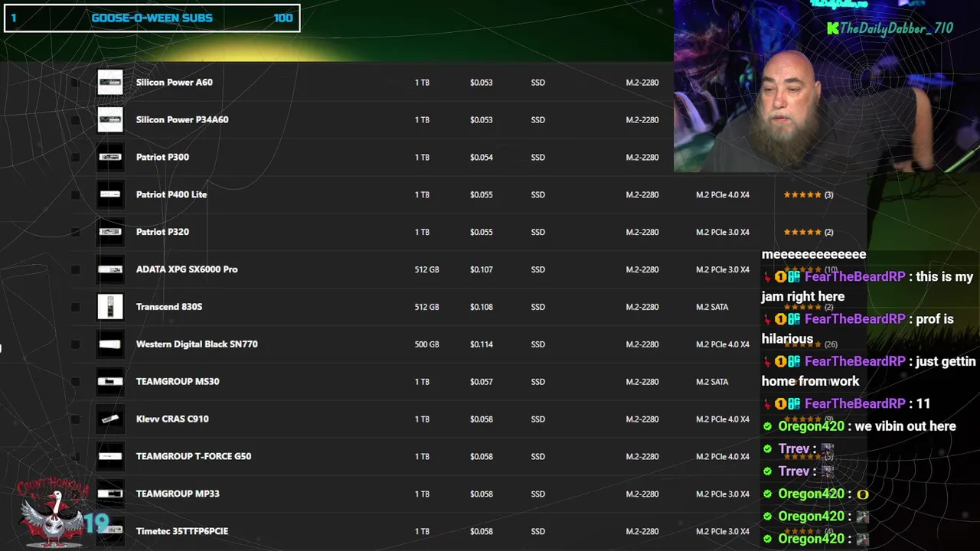The image size is (980, 551).
Task: Click the Patriot P320 product name
Action: pyautogui.click(x=162, y=232)
